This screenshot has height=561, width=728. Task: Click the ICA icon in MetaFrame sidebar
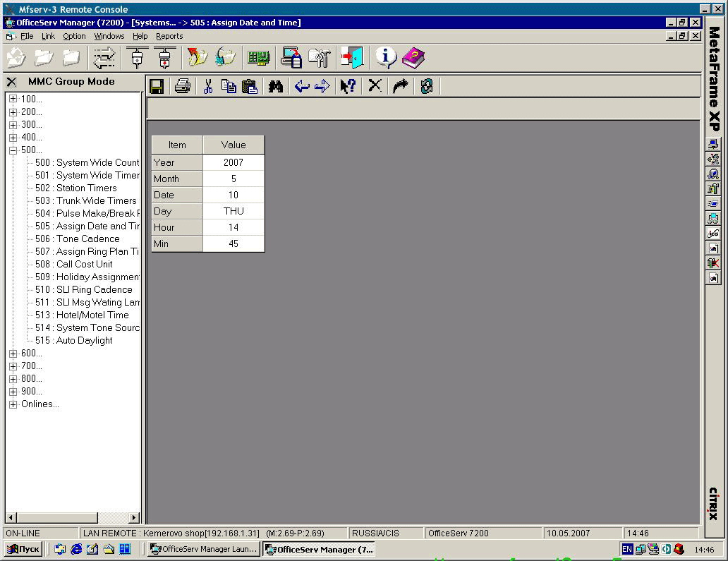click(x=713, y=233)
